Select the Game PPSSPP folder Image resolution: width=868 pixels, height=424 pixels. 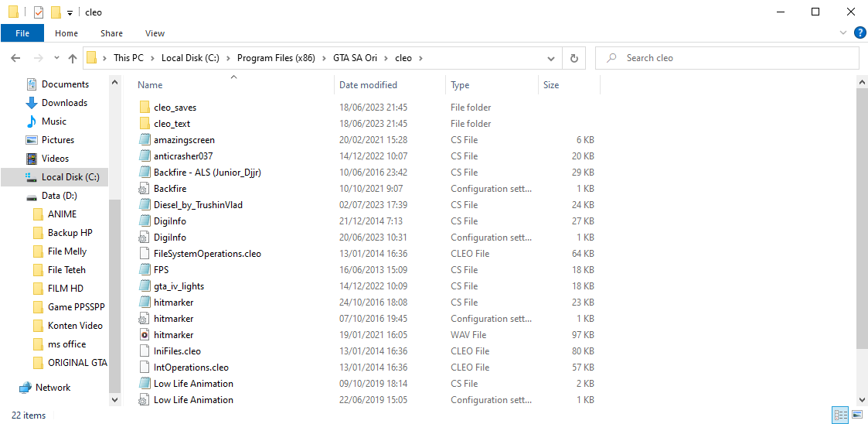tap(69, 307)
